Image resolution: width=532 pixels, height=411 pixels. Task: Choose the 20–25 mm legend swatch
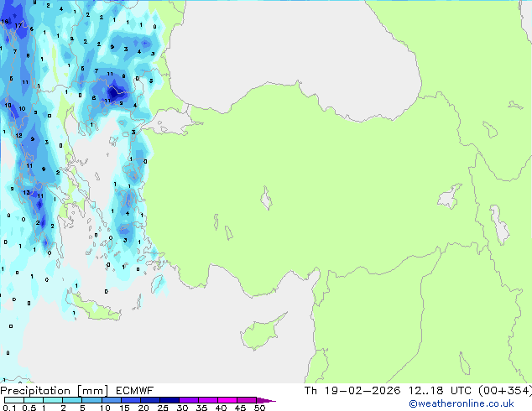[150, 400]
